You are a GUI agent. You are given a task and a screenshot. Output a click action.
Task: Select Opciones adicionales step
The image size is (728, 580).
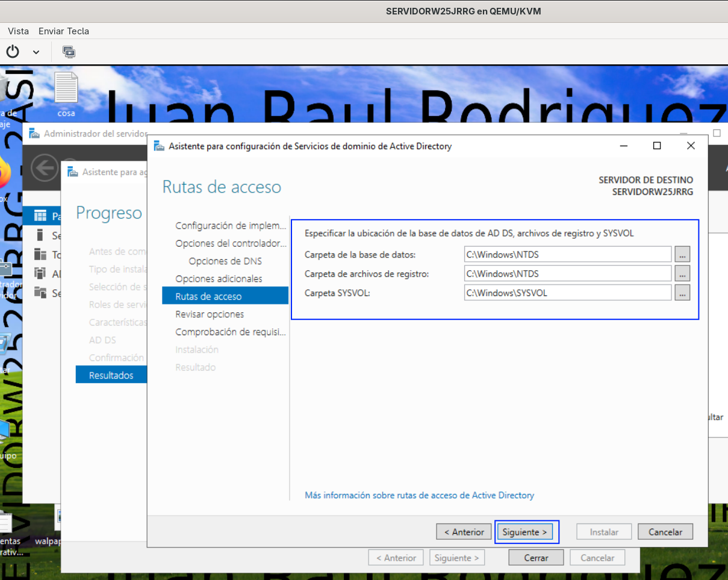pyautogui.click(x=219, y=279)
